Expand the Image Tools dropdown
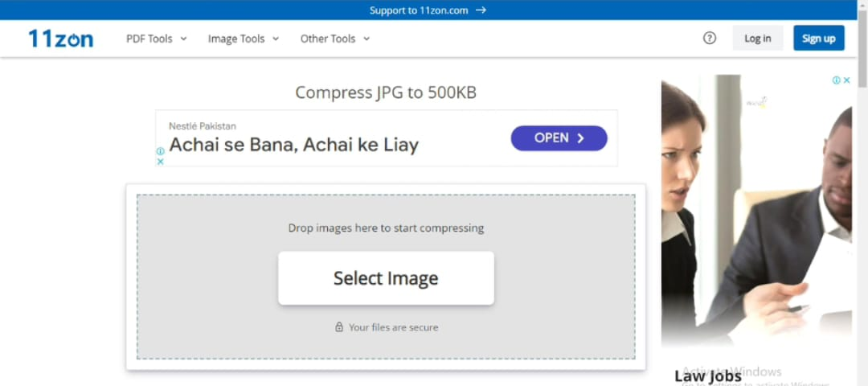The width and height of the screenshot is (868, 386). 244,39
